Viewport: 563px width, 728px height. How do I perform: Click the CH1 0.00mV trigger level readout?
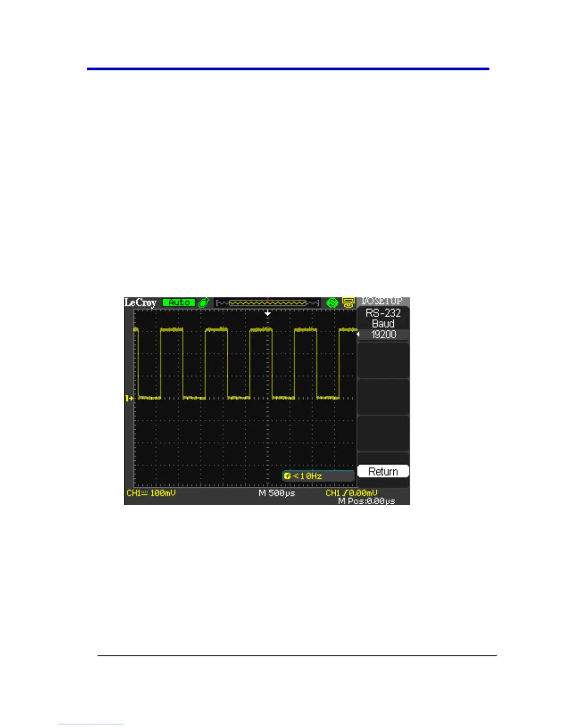point(352,493)
